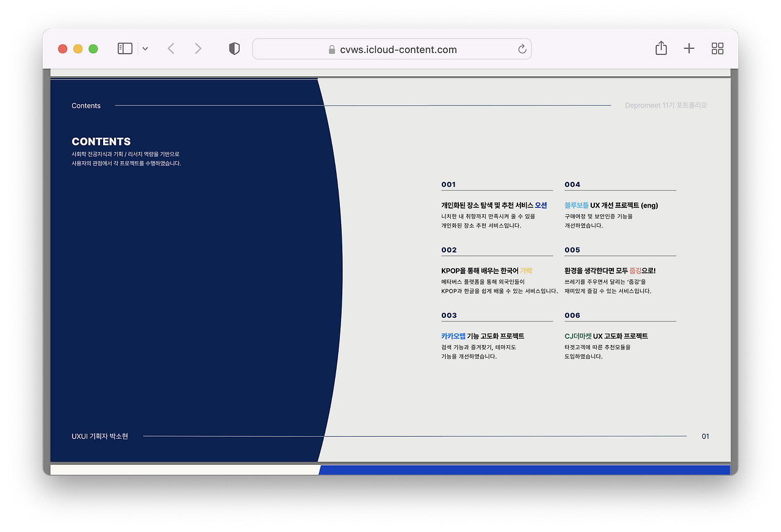Click the forward navigation arrow
The width and height of the screenshot is (781, 532).
[x=198, y=48]
